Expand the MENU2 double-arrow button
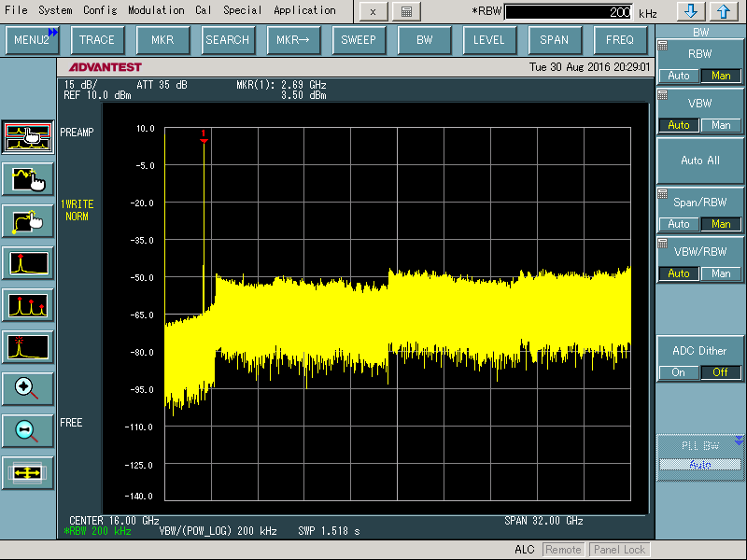Image resolution: width=747 pixels, height=560 pixels. [53, 32]
